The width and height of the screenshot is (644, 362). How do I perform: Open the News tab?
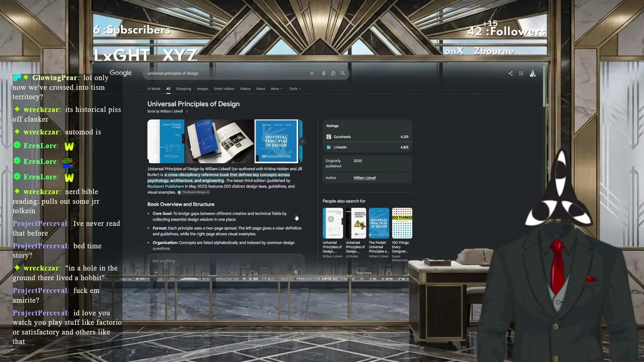261,89
